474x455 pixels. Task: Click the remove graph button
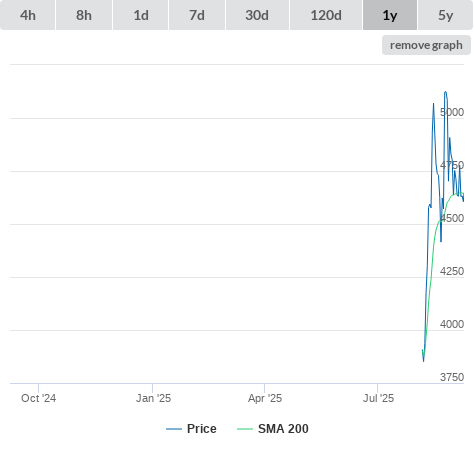click(426, 45)
